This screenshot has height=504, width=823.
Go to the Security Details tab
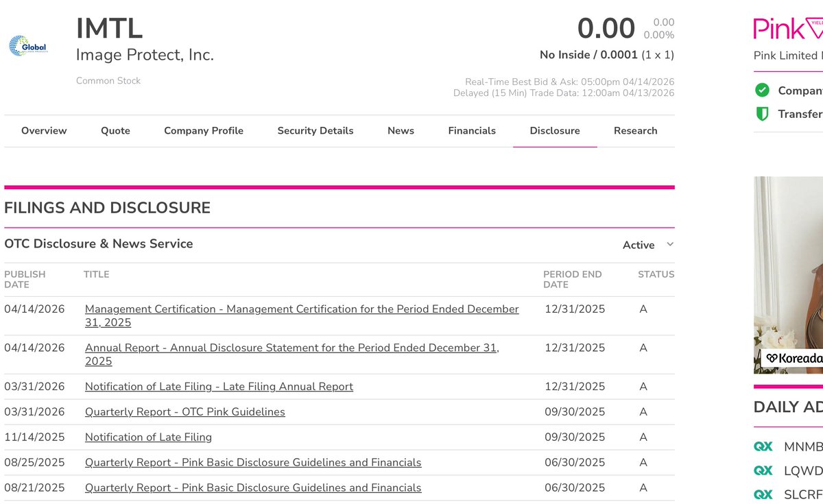[315, 130]
